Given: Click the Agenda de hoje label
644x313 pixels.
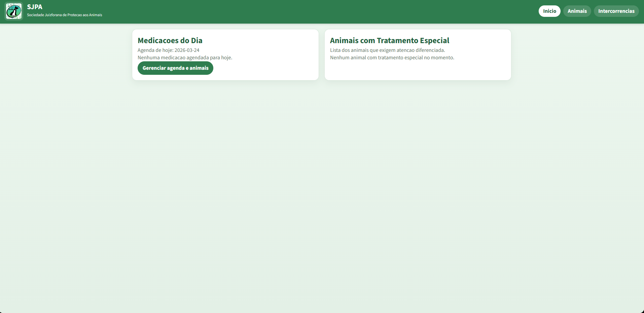Looking at the screenshot, I should pyautogui.click(x=155, y=50).
